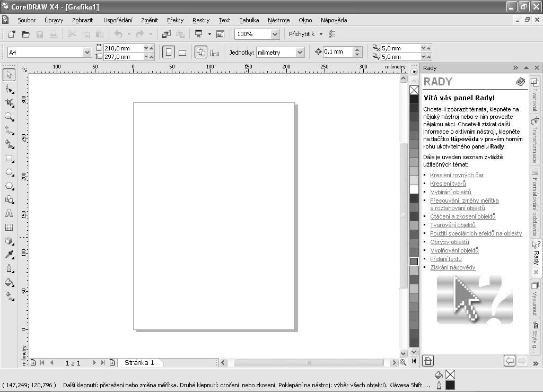Viewport: 543px width, 392px height.
Task: Open link Kreslení rovných čar
Action: click(457, 175)
